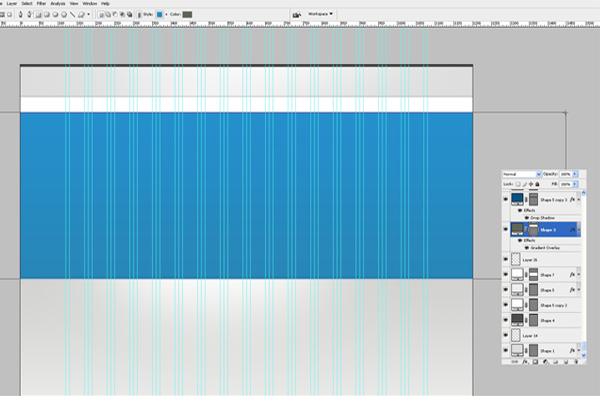Hide the Shape 3 layer
Viewport: 600px width, 396px height.
click(x=505, y=229)
